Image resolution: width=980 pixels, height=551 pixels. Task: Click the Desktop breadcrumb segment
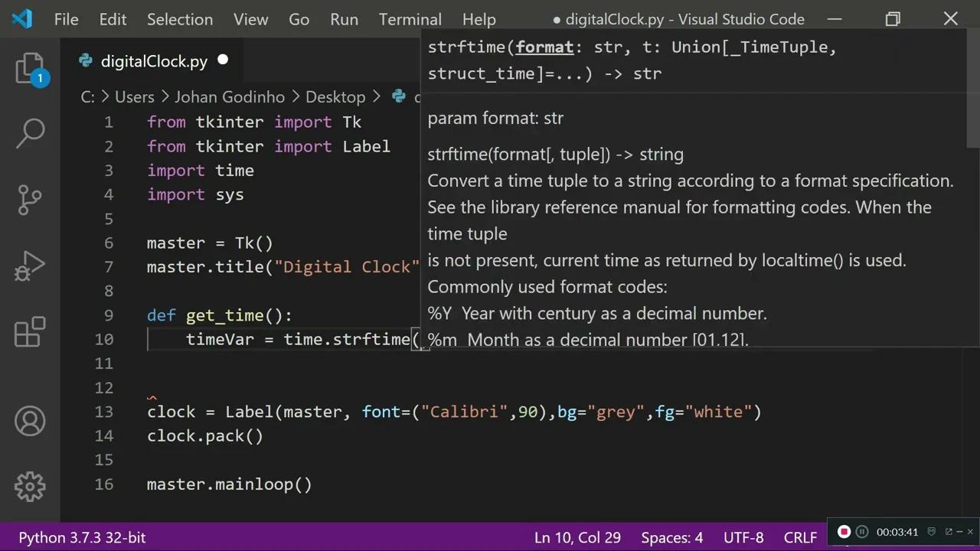coord(335,97)
